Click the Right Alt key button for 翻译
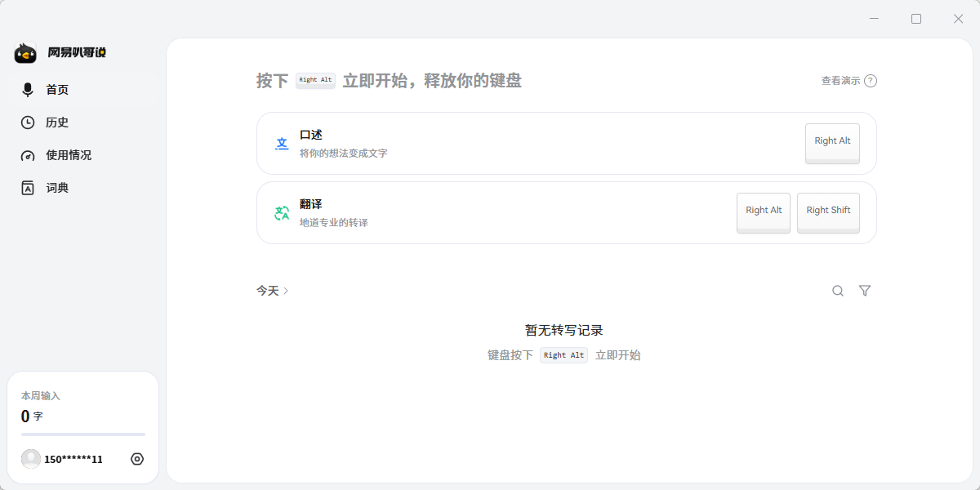 764,213
